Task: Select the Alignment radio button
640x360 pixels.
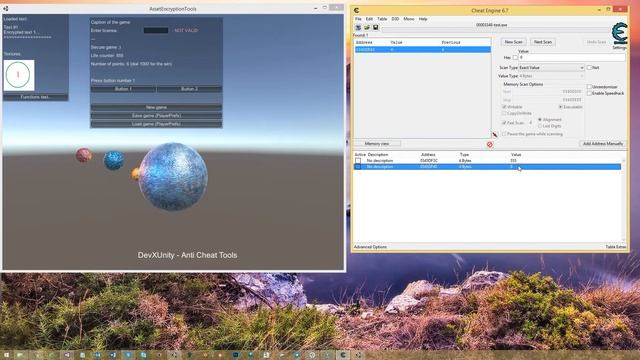Action: coord(540,119)
